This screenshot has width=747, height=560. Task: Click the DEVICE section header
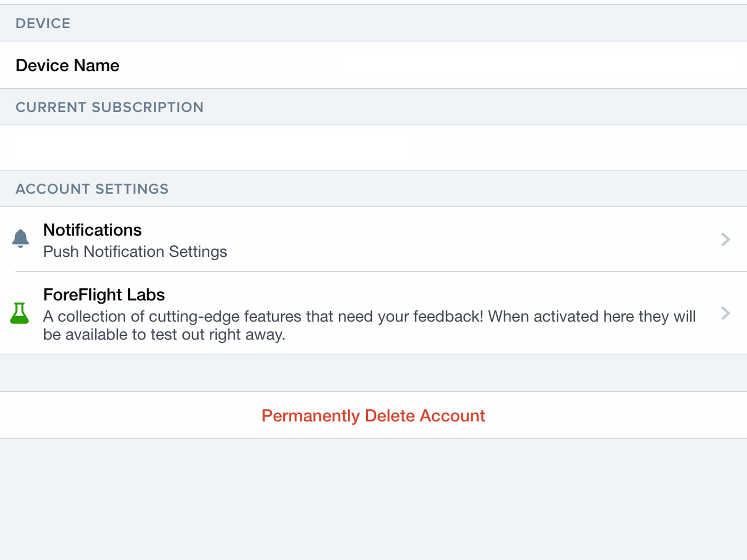[x=43, y=23]
